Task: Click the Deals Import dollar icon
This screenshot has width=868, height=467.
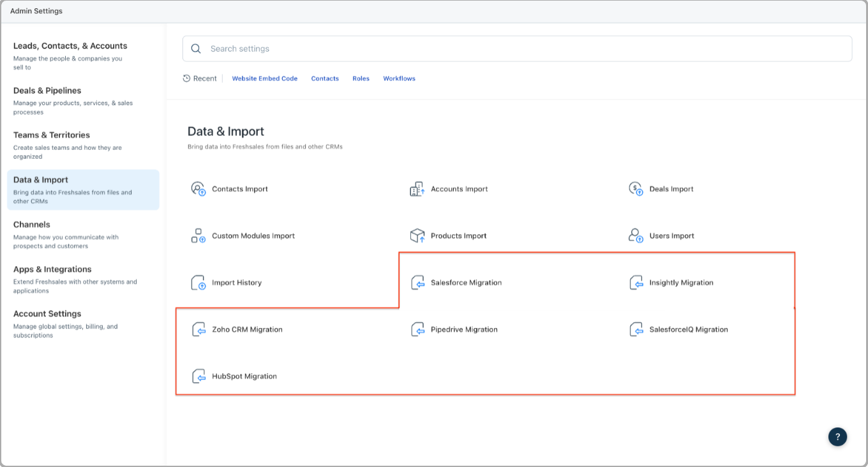Action: pyautogui.click(x=636, y=189)
